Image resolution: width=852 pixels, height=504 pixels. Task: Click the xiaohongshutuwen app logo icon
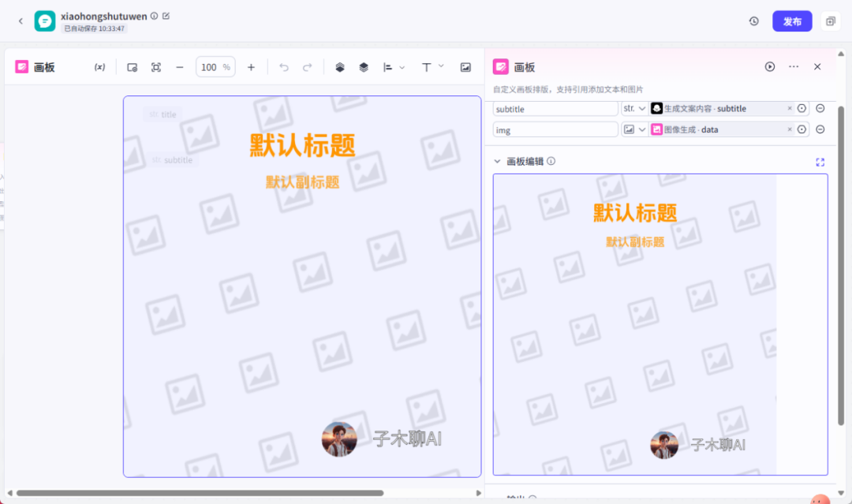point(44,21)
